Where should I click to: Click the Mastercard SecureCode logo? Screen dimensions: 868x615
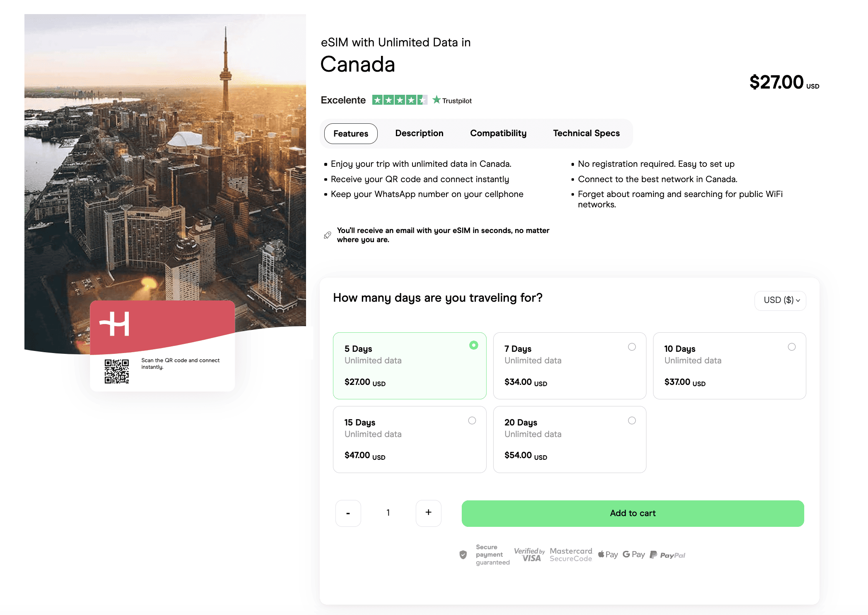(571, 555)
